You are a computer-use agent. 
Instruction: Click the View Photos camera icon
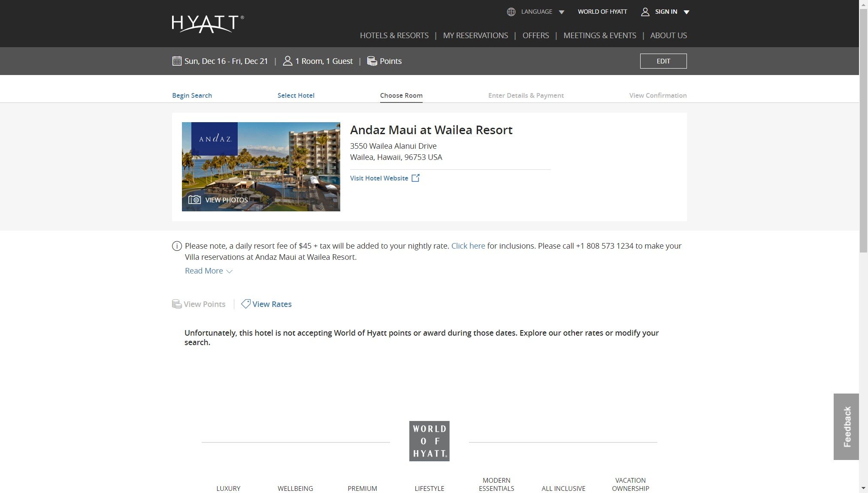point(194,200)
